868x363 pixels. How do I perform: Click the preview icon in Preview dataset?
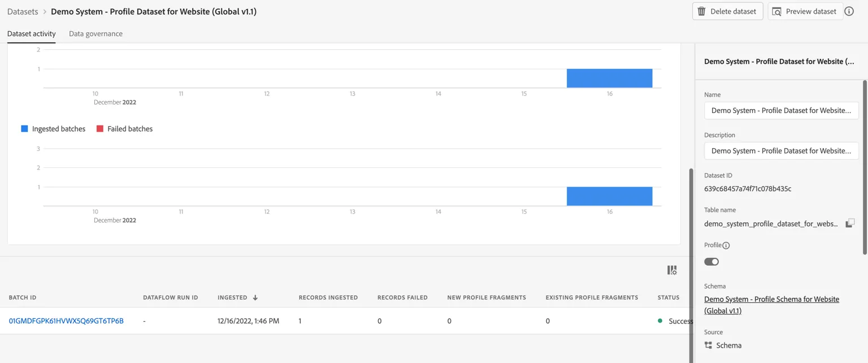[x=776, y=11]
